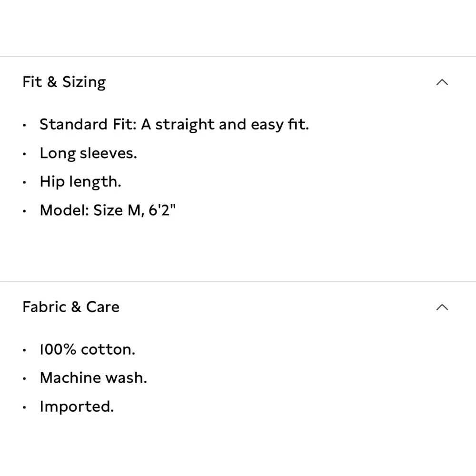Click the Long sleeves text item
The width and height of the screenshot is (476, 476).
coord(89,153)
